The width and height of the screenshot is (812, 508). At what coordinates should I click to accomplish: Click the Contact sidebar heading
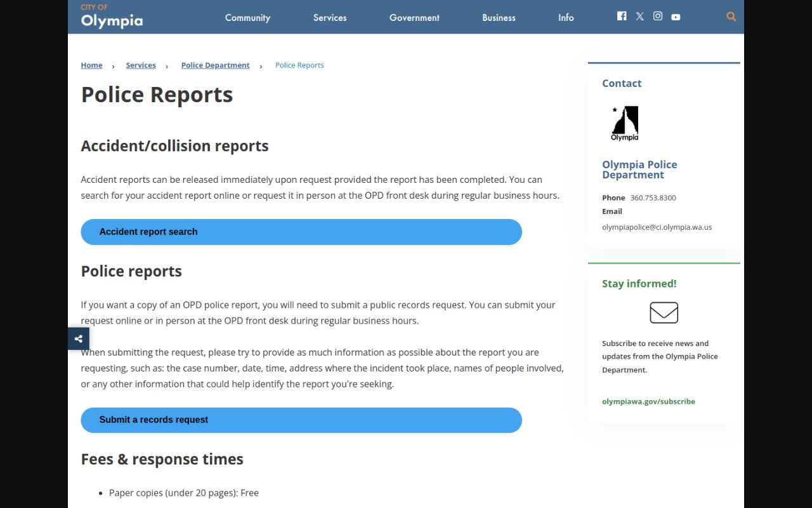(622, 83)
